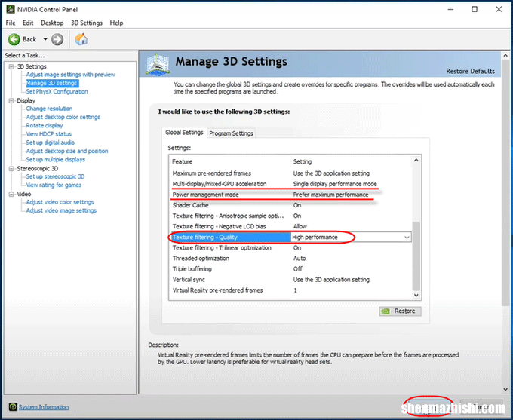Click the Manage 3D Settings header icon
The height and width of the screenshot is (420, 513).
(158, 64)
